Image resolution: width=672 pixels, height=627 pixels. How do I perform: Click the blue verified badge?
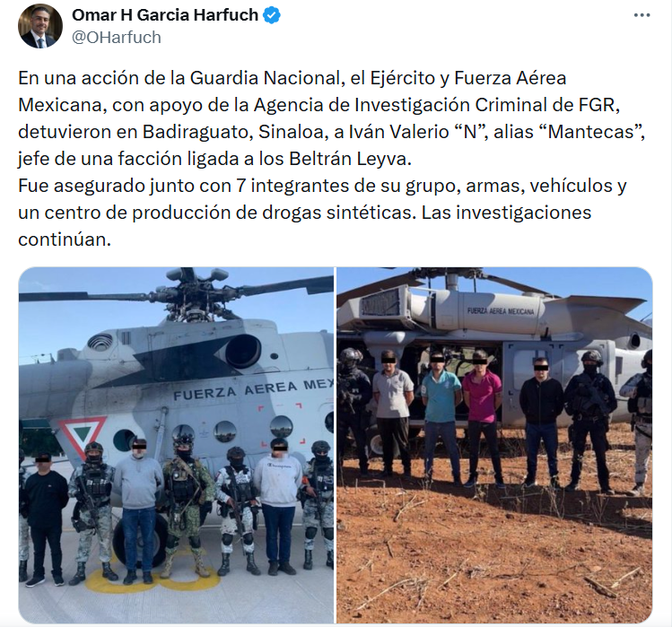pyautogui.click(x=272, y=15)
